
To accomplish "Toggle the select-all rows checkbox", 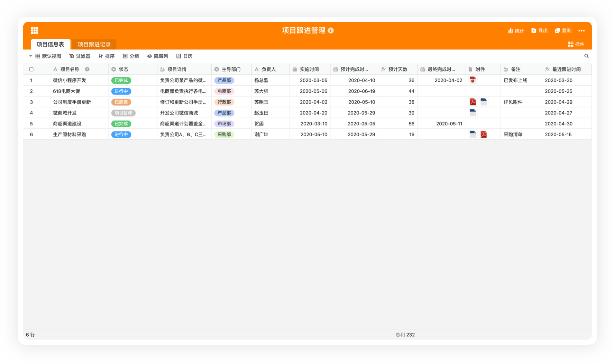I will coord(31,69).
